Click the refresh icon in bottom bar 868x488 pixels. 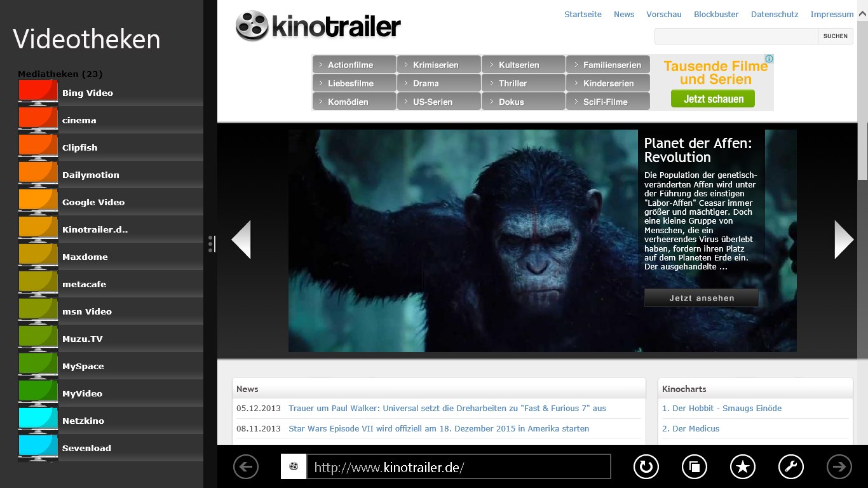coord(646,467)
